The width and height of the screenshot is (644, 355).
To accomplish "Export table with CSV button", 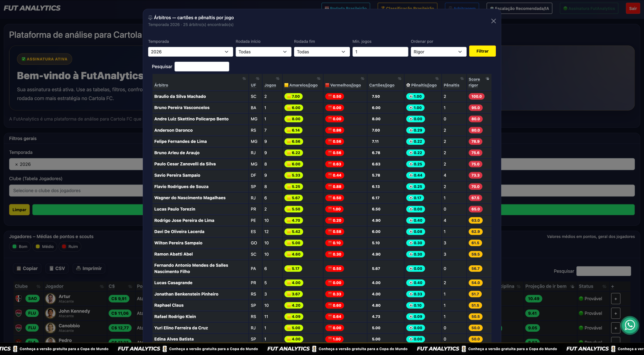I will (57, 268).
